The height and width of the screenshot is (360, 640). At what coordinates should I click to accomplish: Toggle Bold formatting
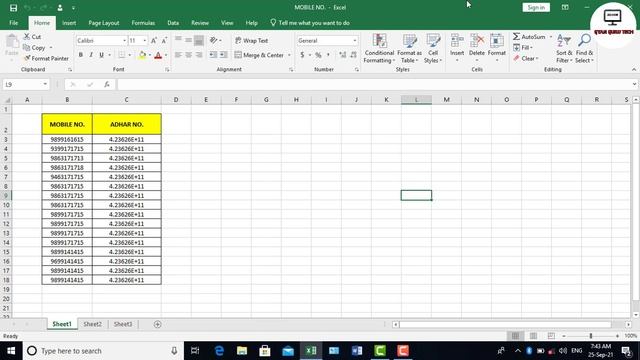click(80, 55)
